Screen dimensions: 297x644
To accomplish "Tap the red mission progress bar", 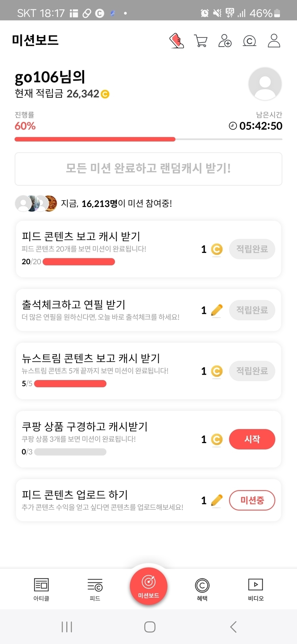I will (x=95, y=139).
